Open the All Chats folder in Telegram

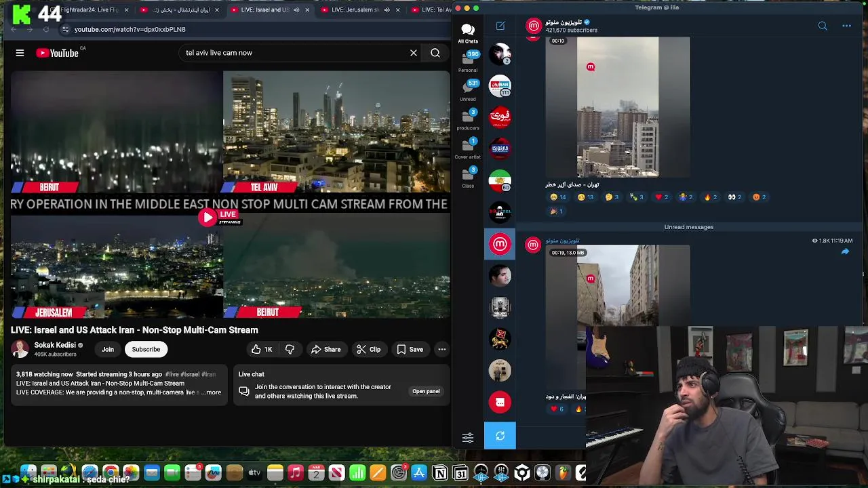pos(468,33)
